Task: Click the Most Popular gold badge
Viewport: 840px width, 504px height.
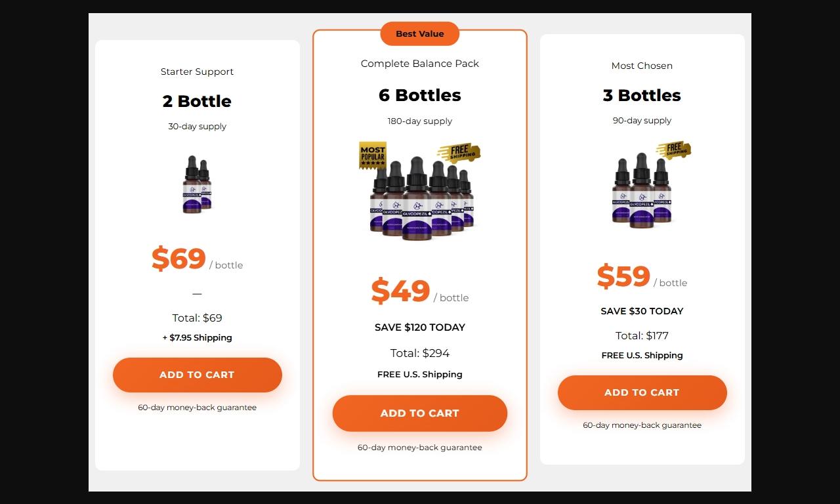Action: pos(372,156)
